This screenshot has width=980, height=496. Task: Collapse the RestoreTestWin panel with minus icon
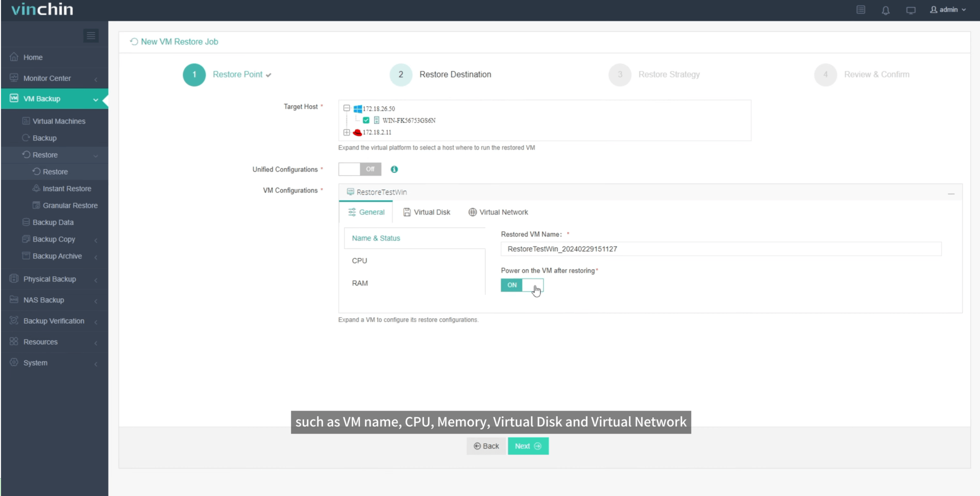coord(951,194)
